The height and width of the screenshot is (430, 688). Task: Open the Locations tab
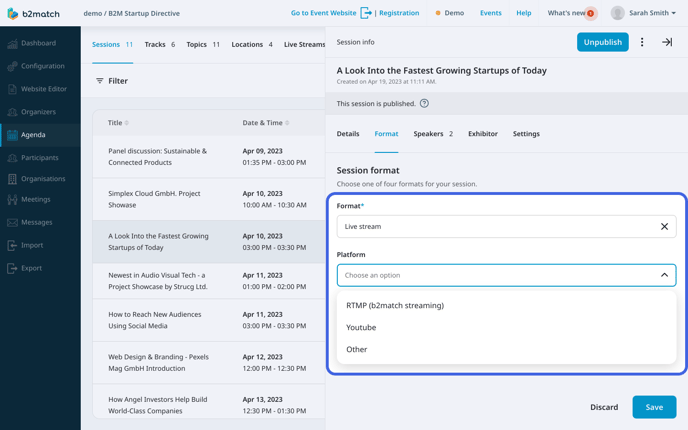tap(252, 44)
